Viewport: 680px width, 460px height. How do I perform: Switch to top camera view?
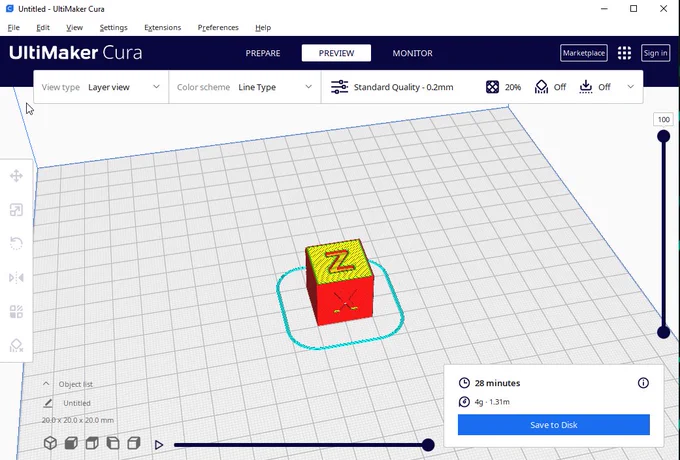[92, 443]
